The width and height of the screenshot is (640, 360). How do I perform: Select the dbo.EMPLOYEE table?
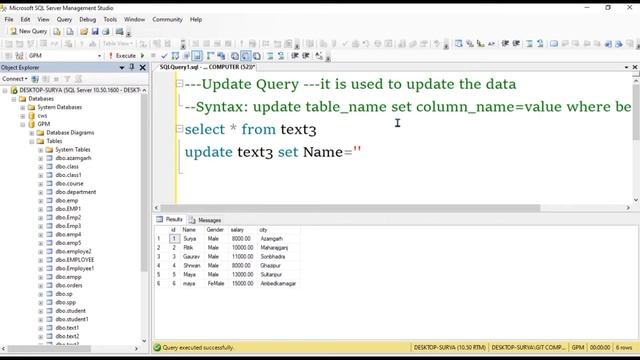75,260
